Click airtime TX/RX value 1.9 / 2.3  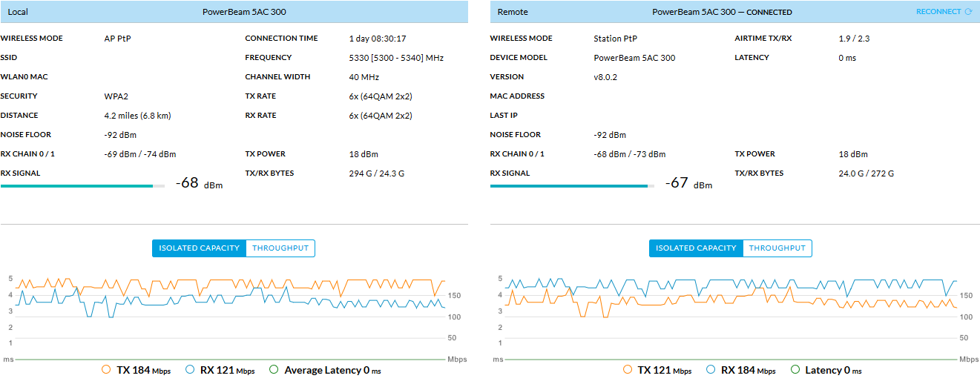coord(854,39)
